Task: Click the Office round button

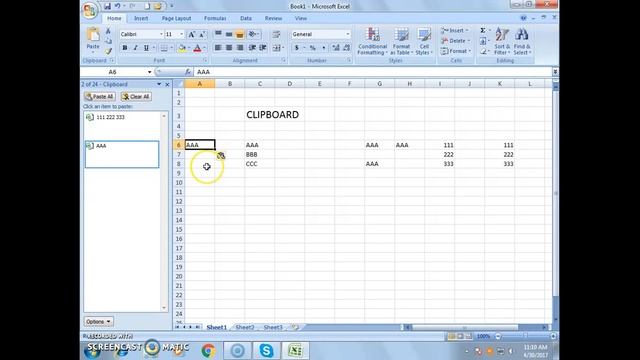Action: (x=89, y=10)
